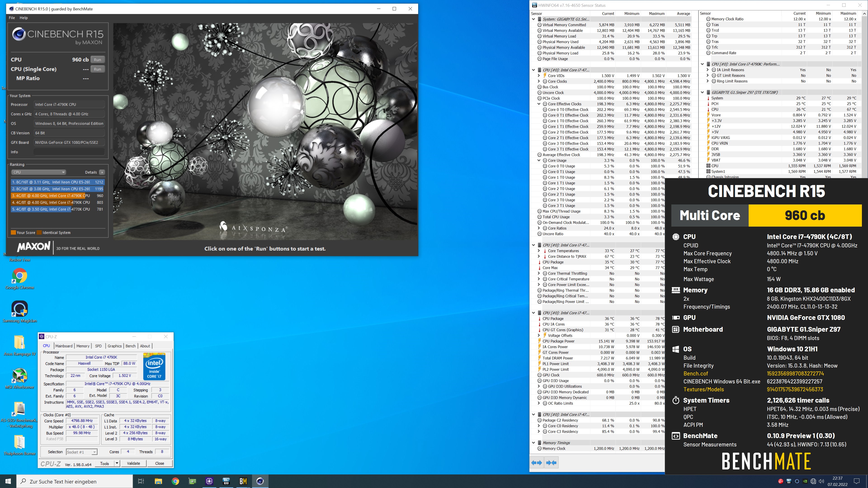Run the CPU Single Core test
This screenshot has height=488, width=868.
click(97, 69)
